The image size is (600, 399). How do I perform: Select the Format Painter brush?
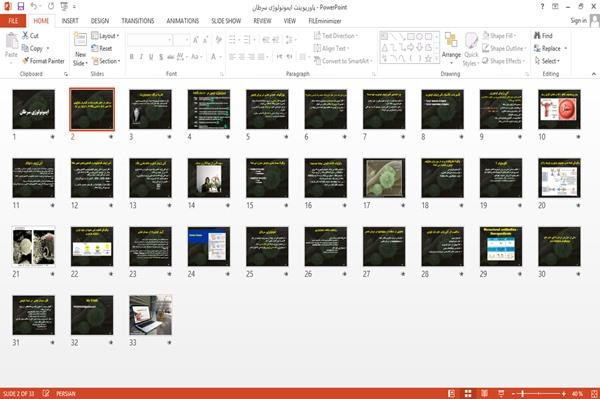26,61
